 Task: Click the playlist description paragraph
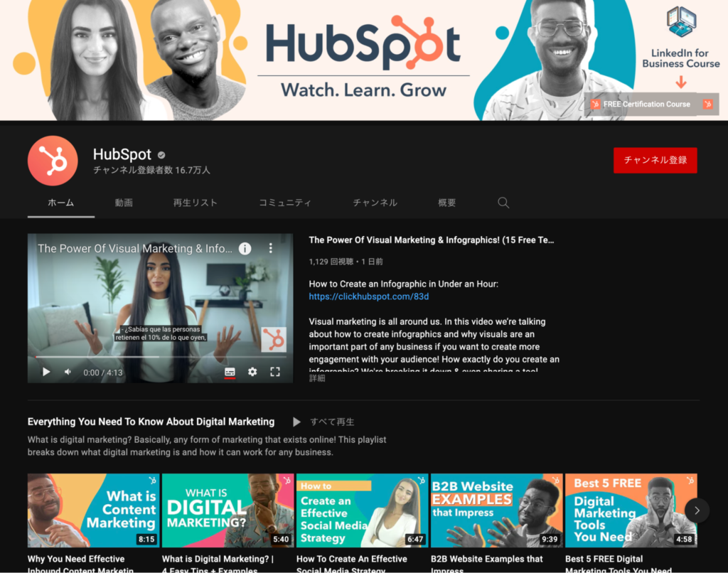[x=207, y=446]
